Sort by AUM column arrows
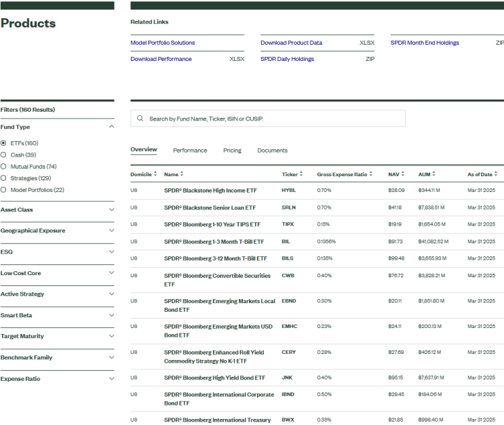The height and width of the screenshot is (425, 504). tap(434, 174)
